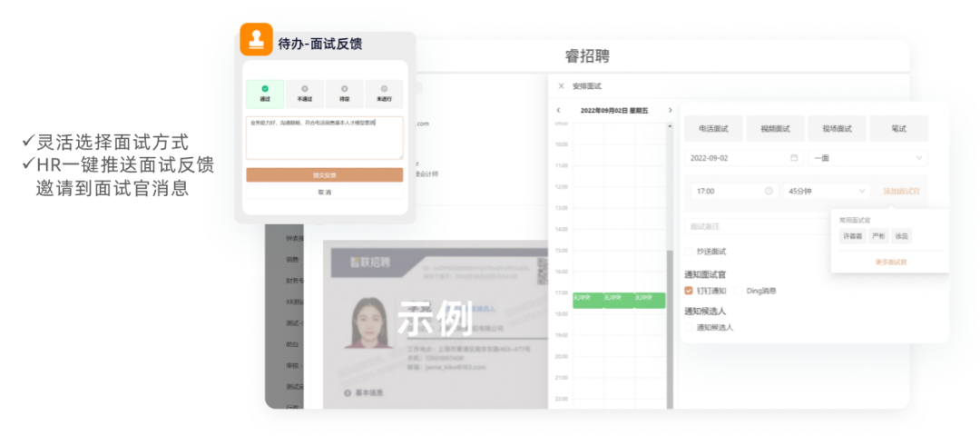Enable the Ding消息 checkbox

(x=739, y=291)
